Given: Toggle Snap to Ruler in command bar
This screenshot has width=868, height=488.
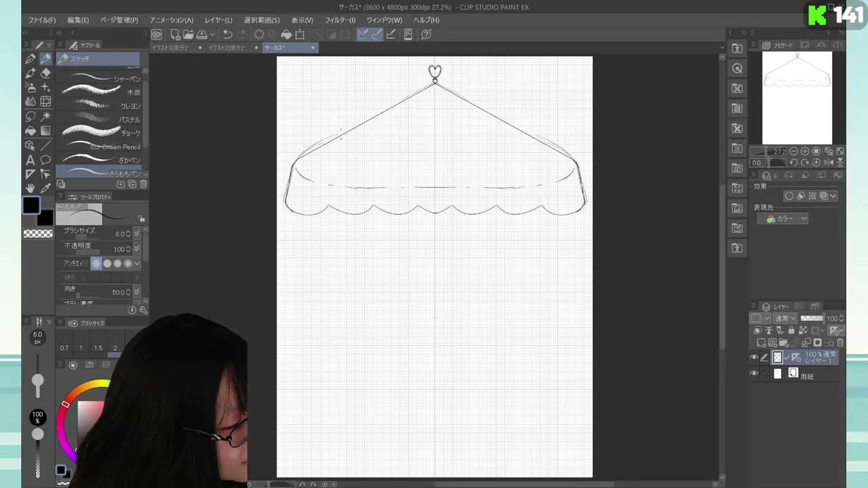Looking at the screenshot, I should (x=363, y=35).
